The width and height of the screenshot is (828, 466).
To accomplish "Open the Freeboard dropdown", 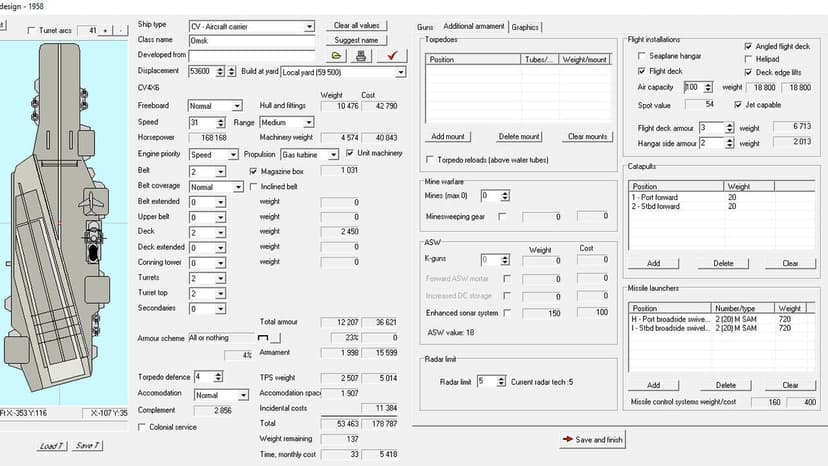I will click(x=237, y=106).
